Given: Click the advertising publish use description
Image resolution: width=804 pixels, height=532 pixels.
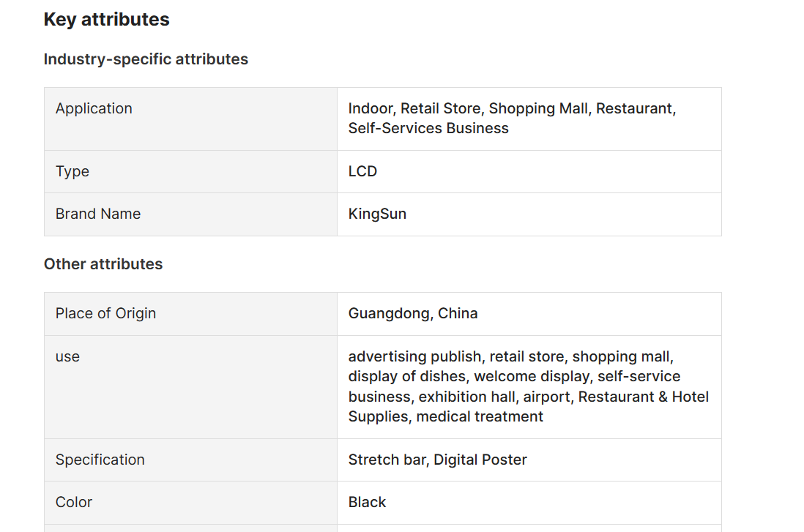Looking at the screenshot, I should tap(528, 386).
